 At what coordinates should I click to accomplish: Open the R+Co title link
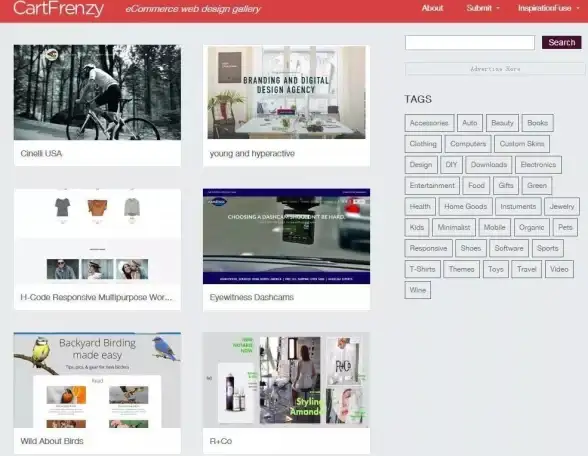point(220,441)
